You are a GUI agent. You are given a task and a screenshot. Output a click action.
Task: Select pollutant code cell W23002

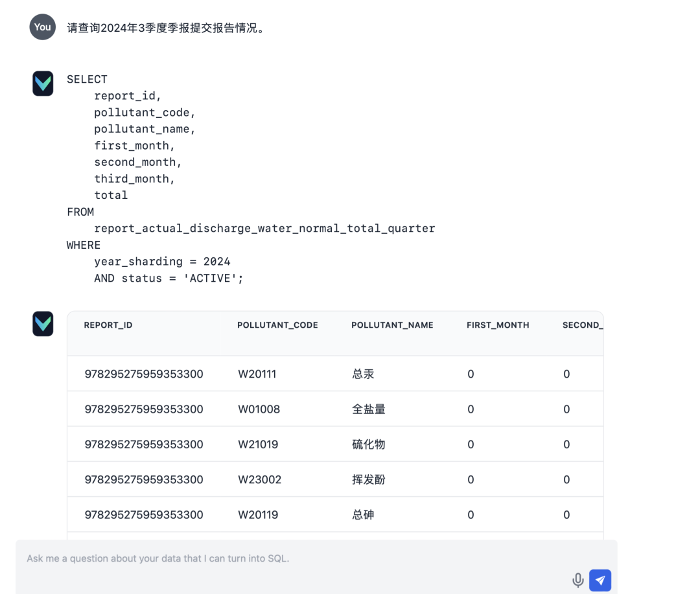[259, 480]
